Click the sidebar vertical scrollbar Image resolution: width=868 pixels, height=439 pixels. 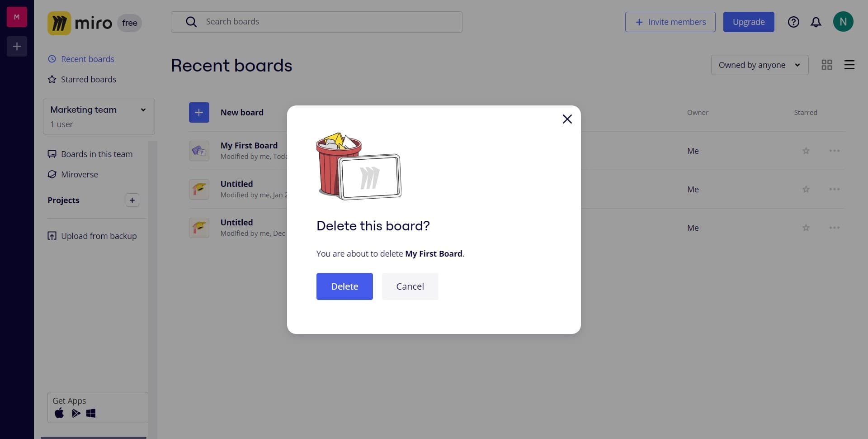(x=153, y=272)
